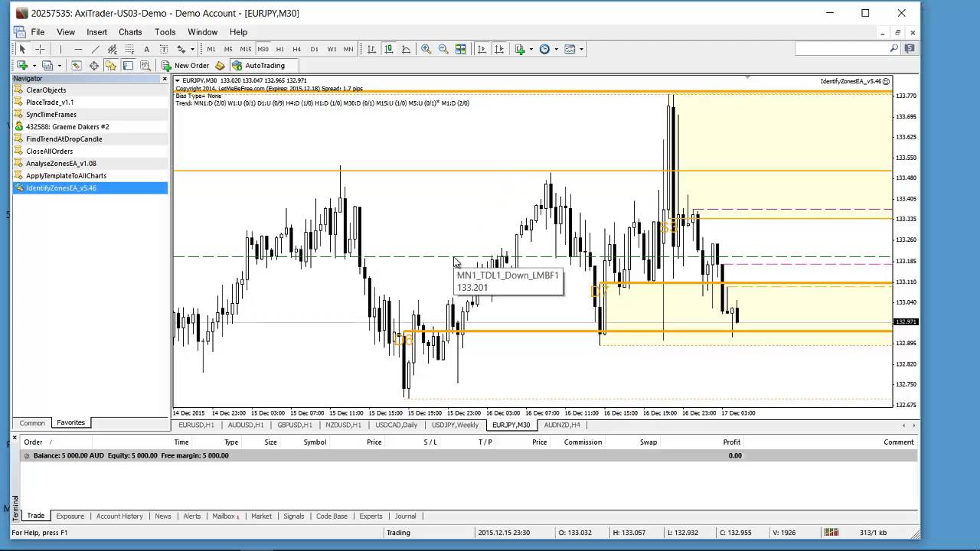
Task: Select the text label tool
Action: coord(164,49)
